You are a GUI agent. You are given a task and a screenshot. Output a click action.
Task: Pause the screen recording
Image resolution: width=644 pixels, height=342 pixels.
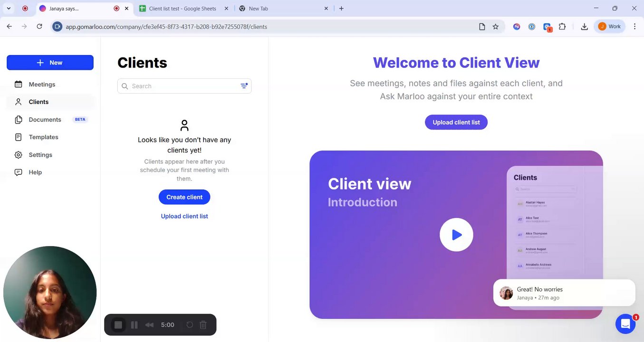coord(135,325)
